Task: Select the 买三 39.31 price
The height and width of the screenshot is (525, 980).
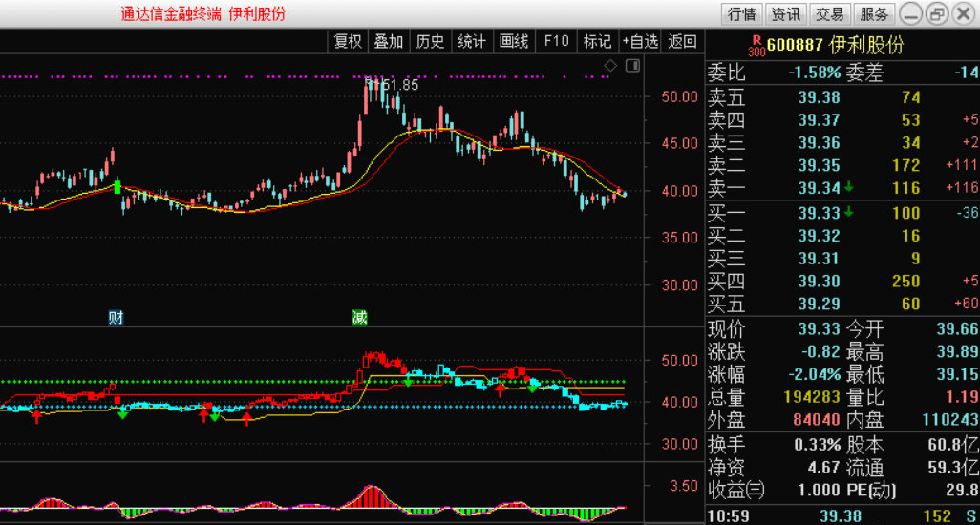Action: [x=819, y=259]
